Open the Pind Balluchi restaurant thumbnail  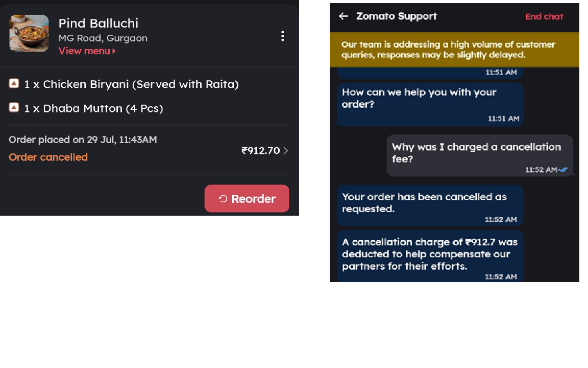point(29,33)
